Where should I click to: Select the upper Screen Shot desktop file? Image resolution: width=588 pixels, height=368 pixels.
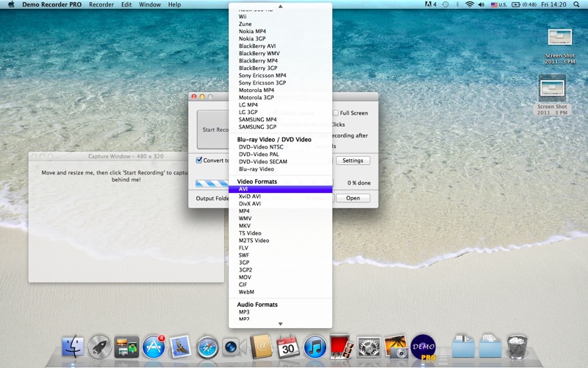click(560, 46)
